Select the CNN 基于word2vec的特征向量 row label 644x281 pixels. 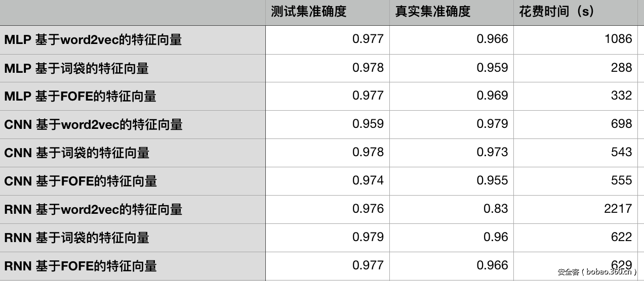pyautogui.click(x=94, y=124)
